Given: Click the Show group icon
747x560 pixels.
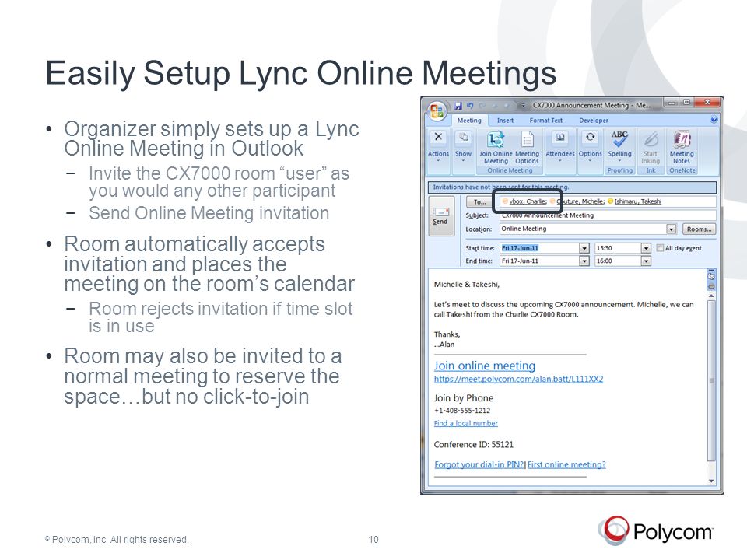Looking at the screenshot, I should pos(463,138).
